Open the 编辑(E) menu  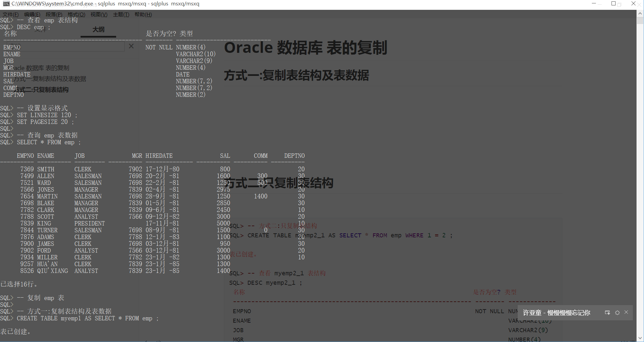(31, 15)
